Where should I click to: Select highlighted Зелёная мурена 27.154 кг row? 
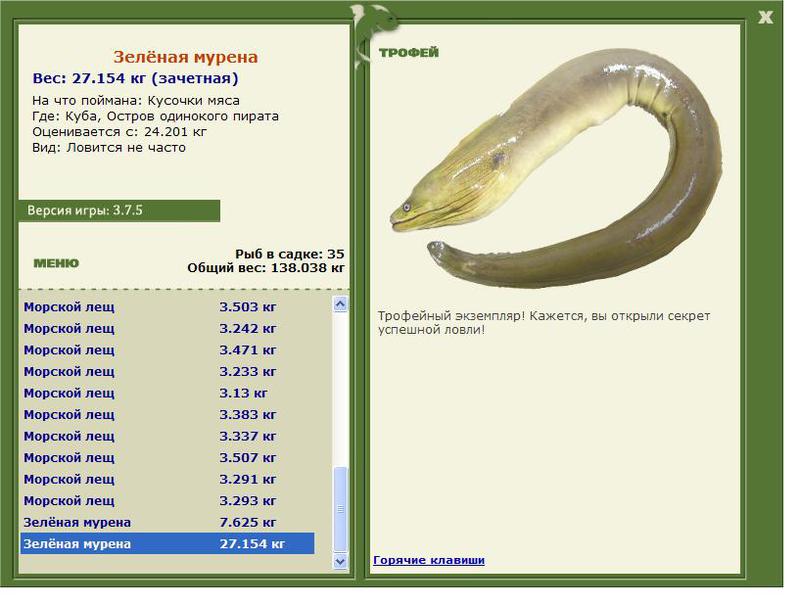(167, 544)
